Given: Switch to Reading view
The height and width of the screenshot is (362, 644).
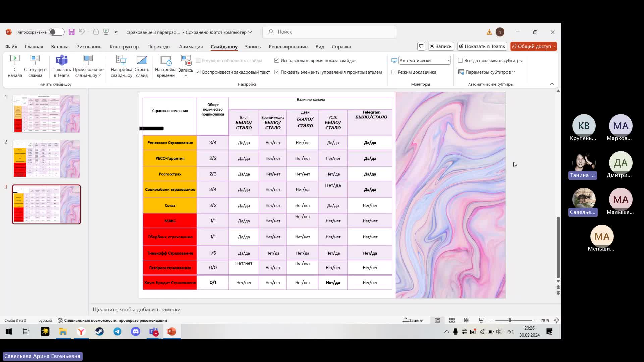Looking at the screenshot, I should coord(467,320).
